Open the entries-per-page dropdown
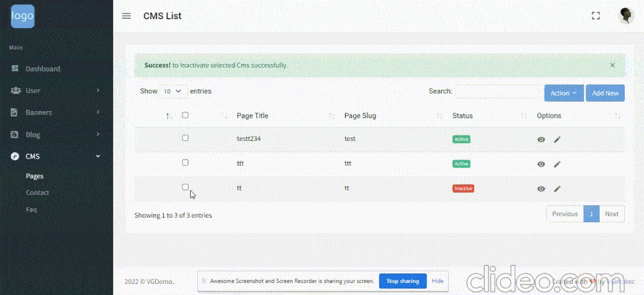644x295 pixels. pos(173,91)
